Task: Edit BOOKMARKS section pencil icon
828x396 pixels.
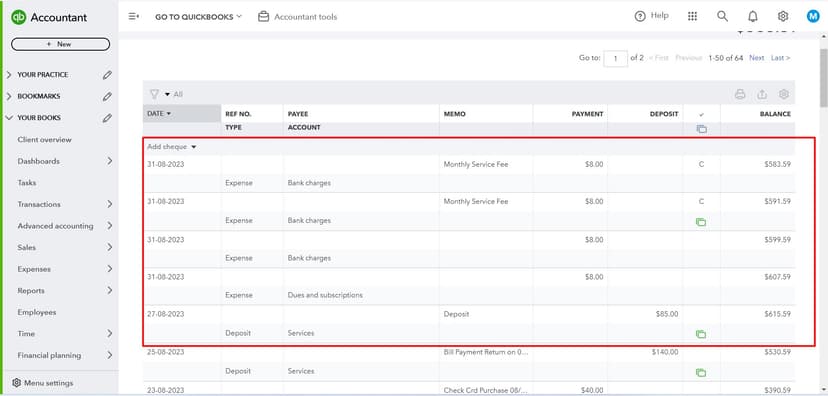Action: 107,97
